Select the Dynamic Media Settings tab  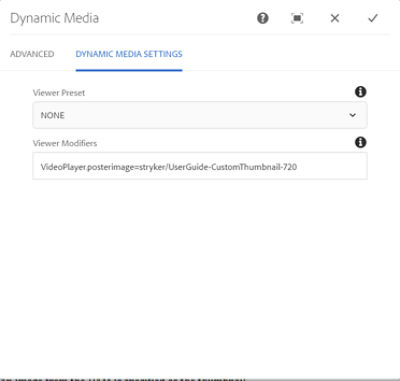click(129, 54)
